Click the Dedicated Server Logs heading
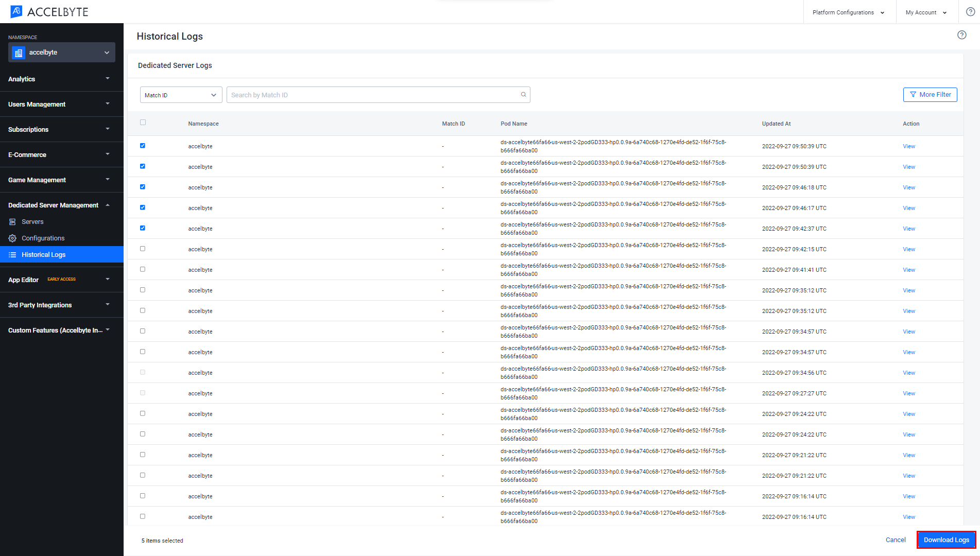980x556 pixels. point(175,65)
